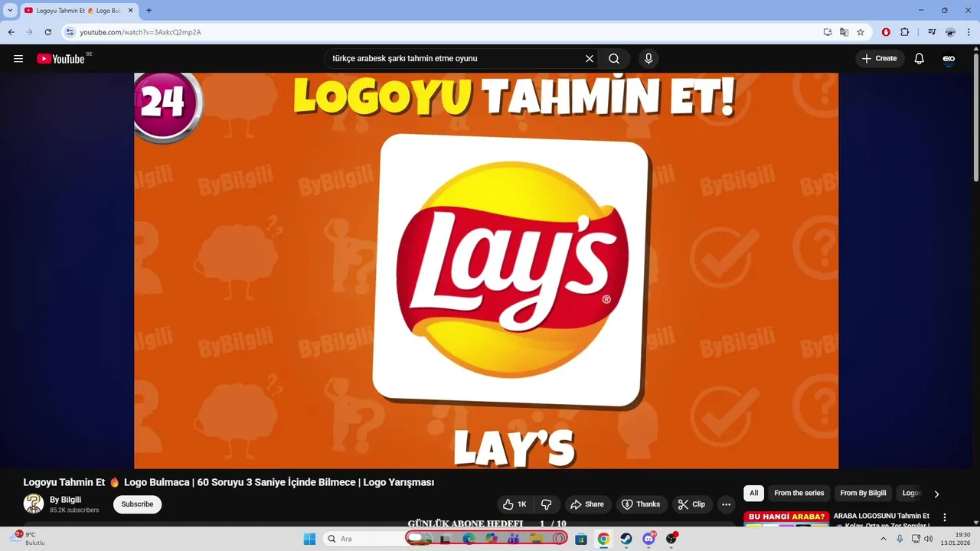Screen dimensions: 980x551
Task: Open the YouTube hamburger guide menu
Action: point(18,59)
